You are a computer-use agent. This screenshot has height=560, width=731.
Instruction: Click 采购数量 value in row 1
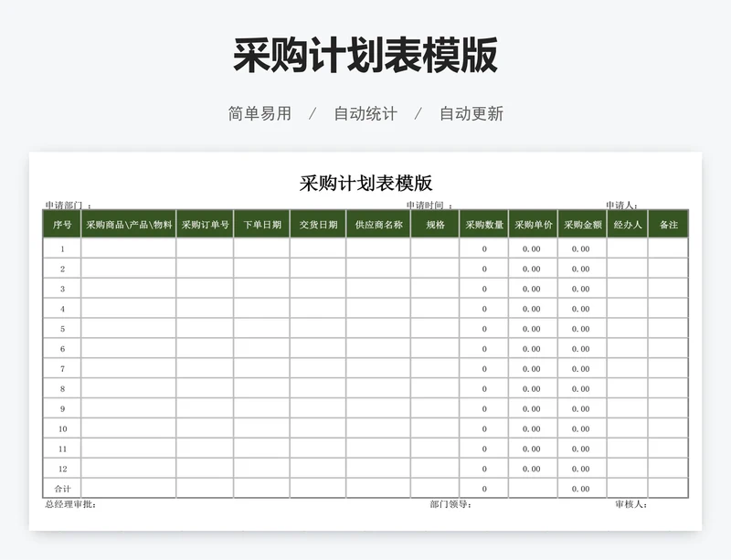(x=484, y=248)
